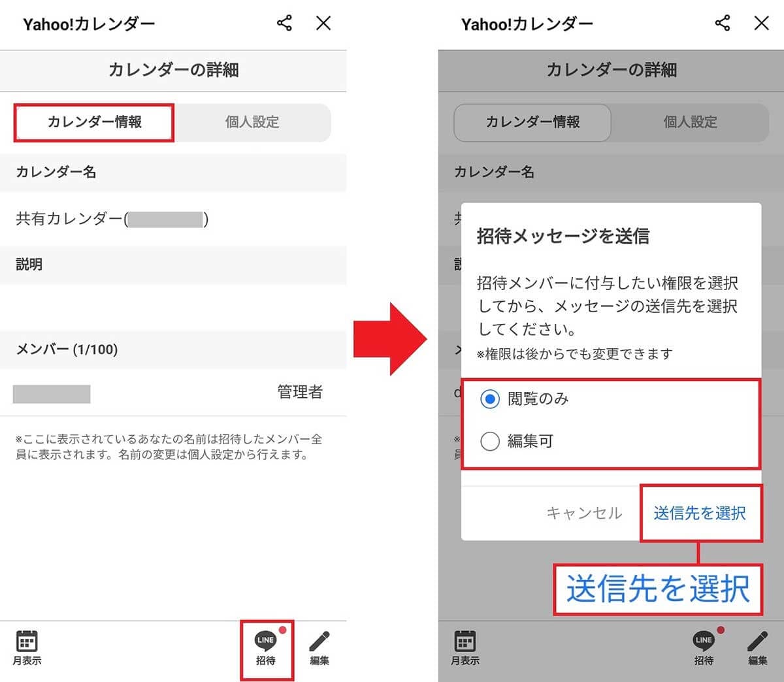The image size is (784, 682).
Task: Tap カレンダーの詳細 title in left screen
Action: tap(173, 70)
